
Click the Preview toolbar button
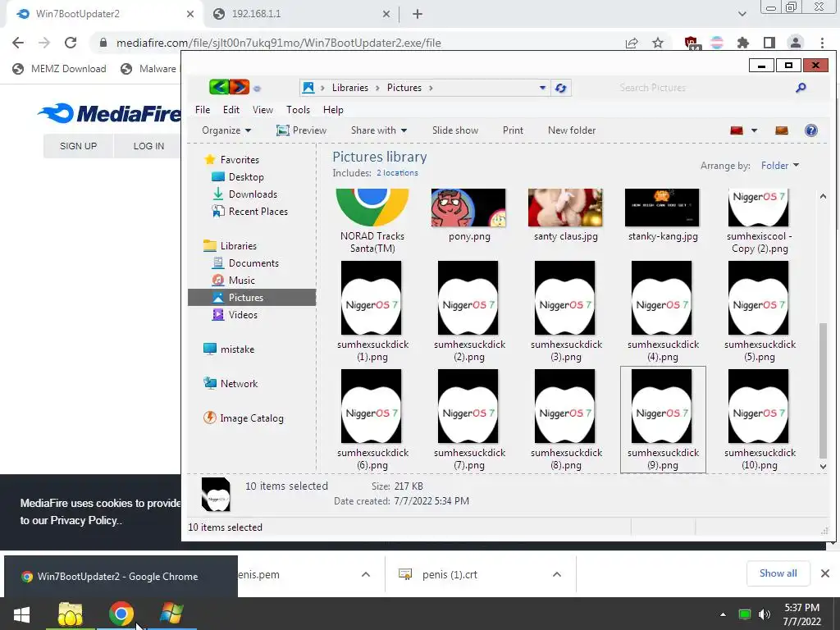(x=301, y=130)
